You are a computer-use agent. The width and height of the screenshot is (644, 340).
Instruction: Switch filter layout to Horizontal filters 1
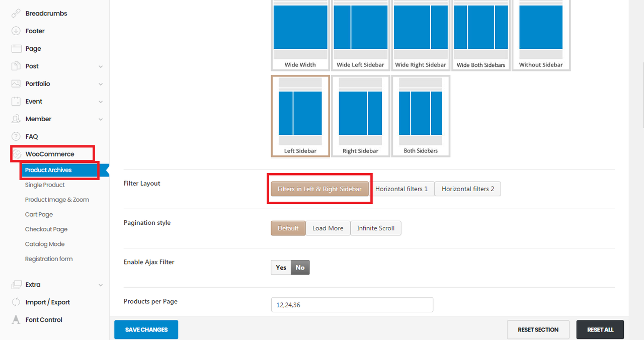coord(401,189)
